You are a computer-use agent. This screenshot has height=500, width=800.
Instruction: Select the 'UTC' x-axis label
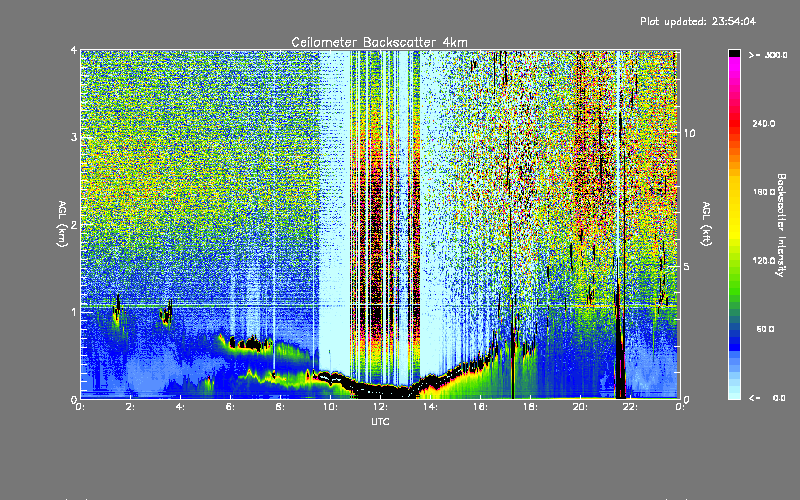(x=380, y=421)
